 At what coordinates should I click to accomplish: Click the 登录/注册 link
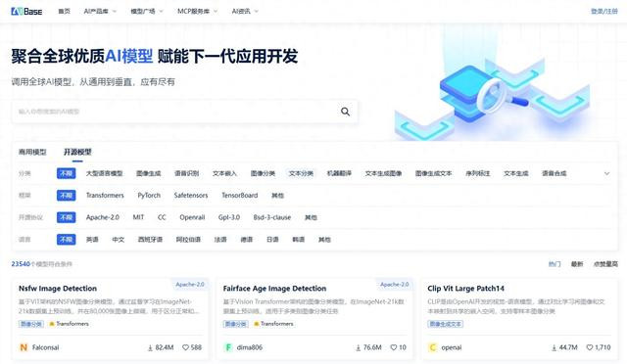tap(604, 11)
